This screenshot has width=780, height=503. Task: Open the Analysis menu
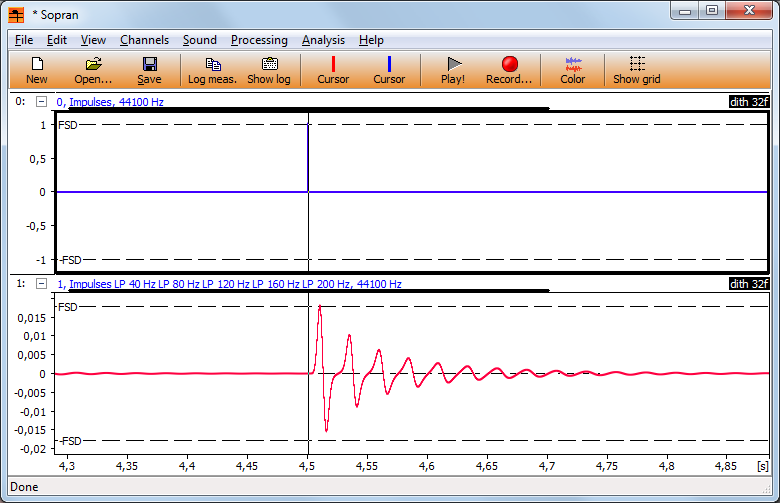[323, 40]
